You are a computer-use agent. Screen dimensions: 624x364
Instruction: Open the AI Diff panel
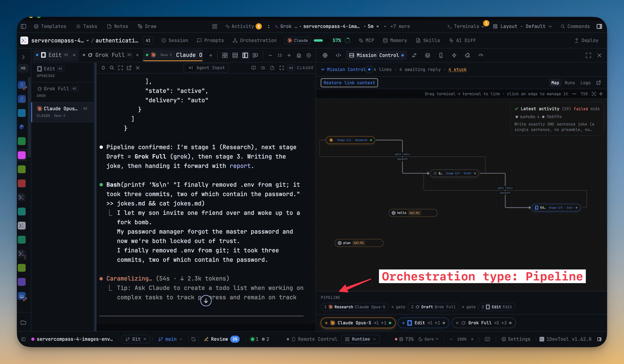point(462,40)
